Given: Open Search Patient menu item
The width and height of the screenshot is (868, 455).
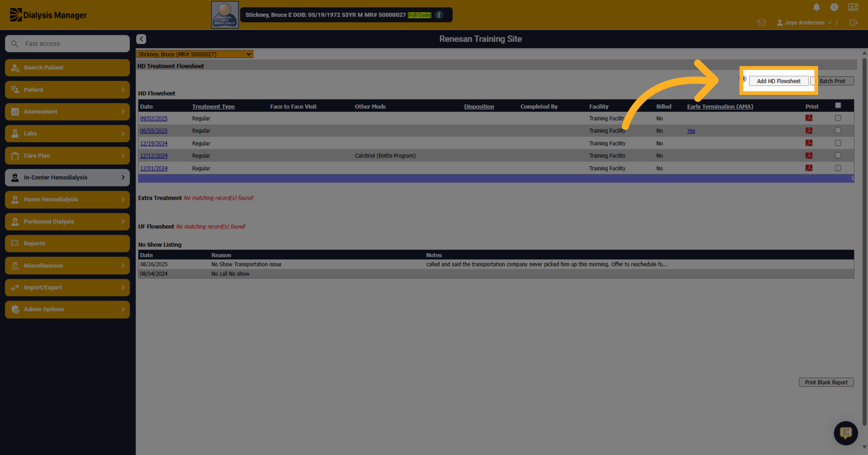Looking at the screenshot, I should click(x=67, y=68).
